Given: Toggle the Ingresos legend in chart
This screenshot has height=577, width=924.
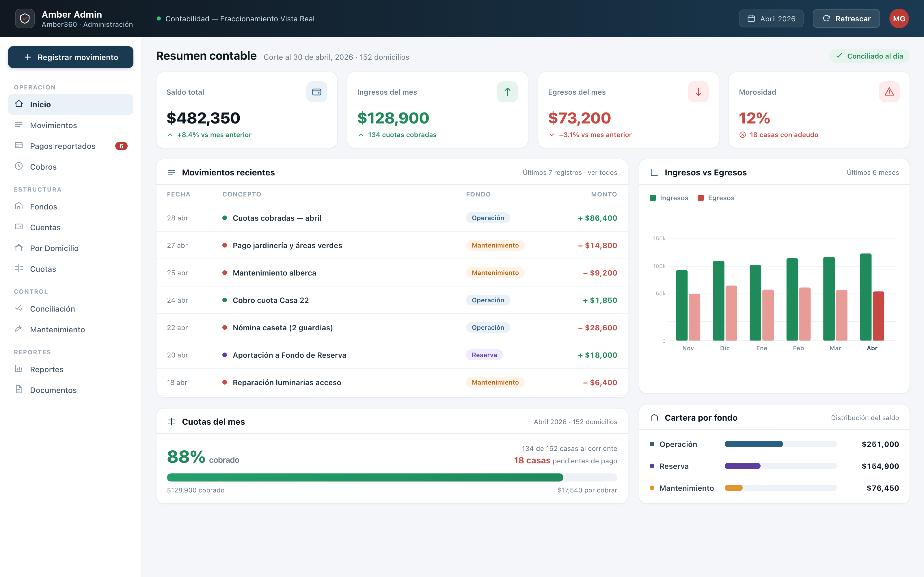Looking at the screenshot, I should coord(669,198).
